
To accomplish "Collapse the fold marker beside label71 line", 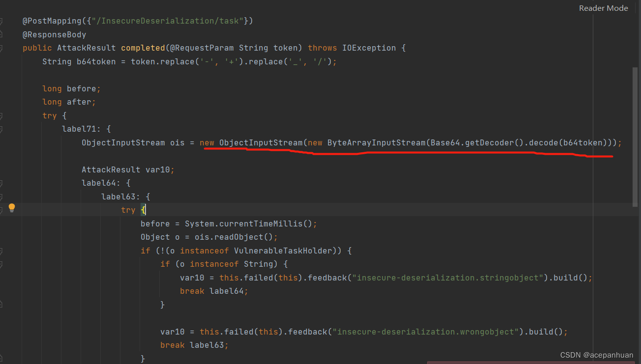I will (1, 129).
